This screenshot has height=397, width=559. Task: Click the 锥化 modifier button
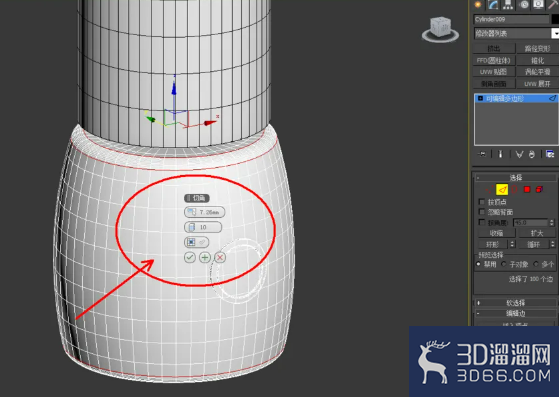point(537,60)
